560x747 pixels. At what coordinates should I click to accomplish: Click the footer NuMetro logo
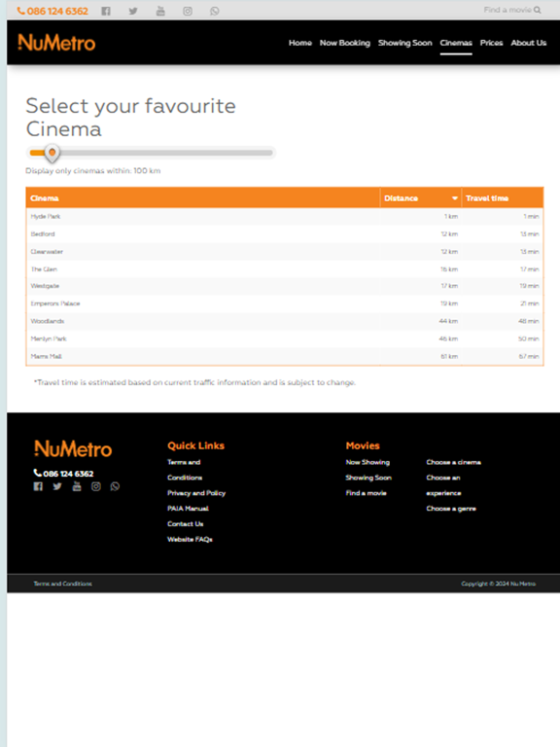(x=73, y=448)
